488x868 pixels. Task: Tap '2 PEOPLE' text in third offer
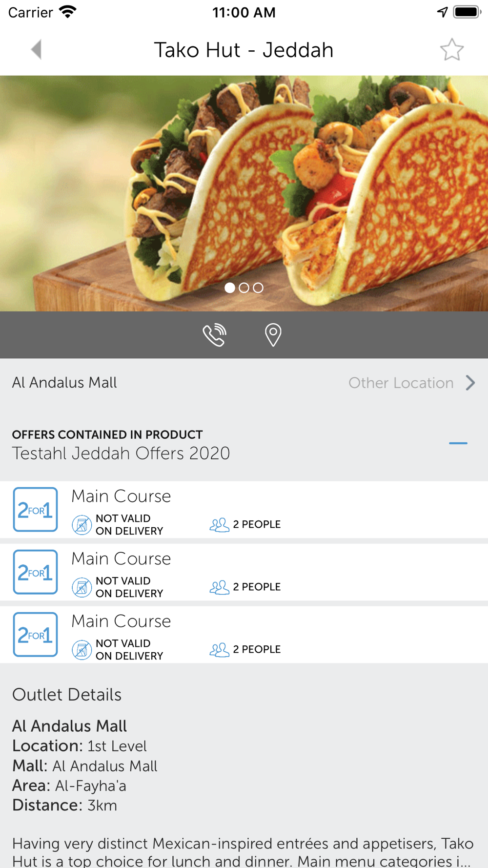point(257,649)
